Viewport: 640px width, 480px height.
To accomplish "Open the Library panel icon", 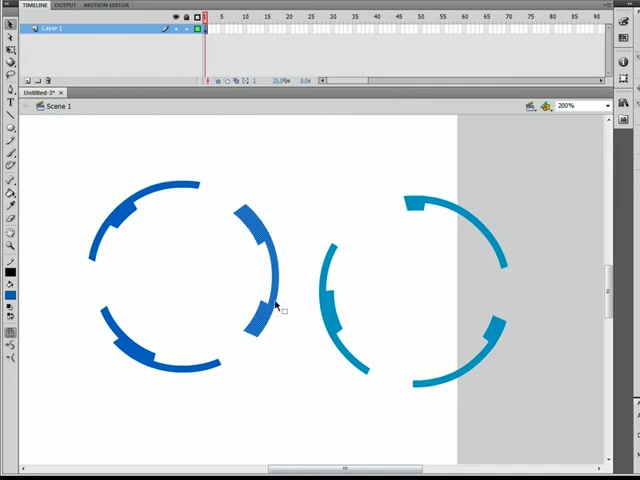I will coord(623,102).
